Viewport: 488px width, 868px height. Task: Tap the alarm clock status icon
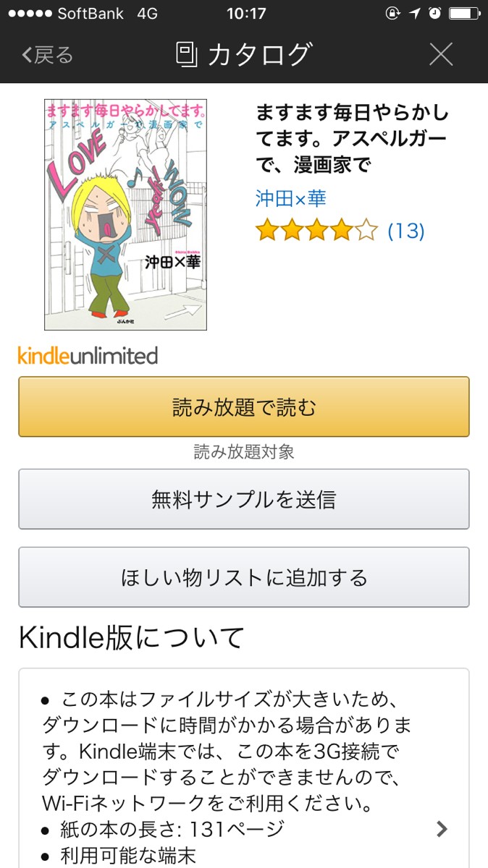(x=434, y=13)
